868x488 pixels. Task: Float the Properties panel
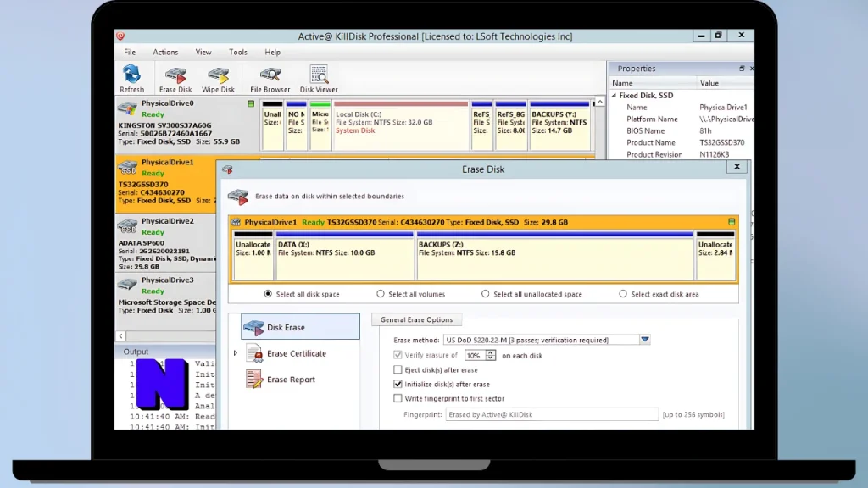742,69
